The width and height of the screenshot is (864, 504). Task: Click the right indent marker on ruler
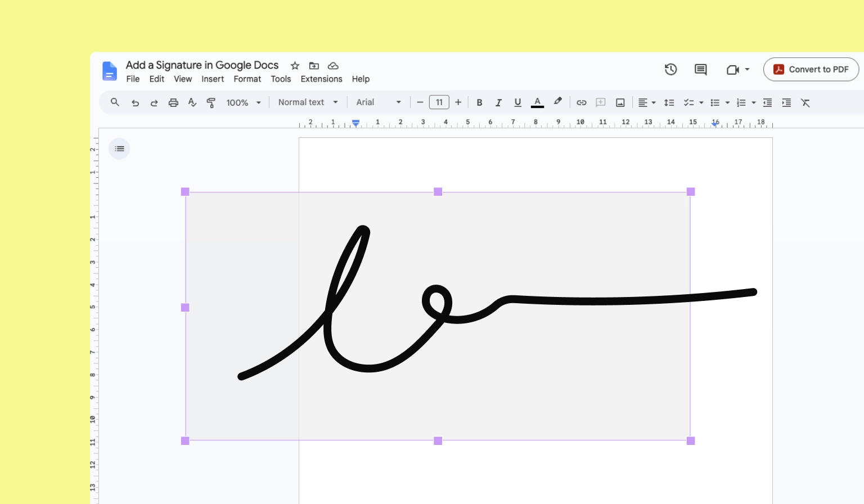[715, 123]
